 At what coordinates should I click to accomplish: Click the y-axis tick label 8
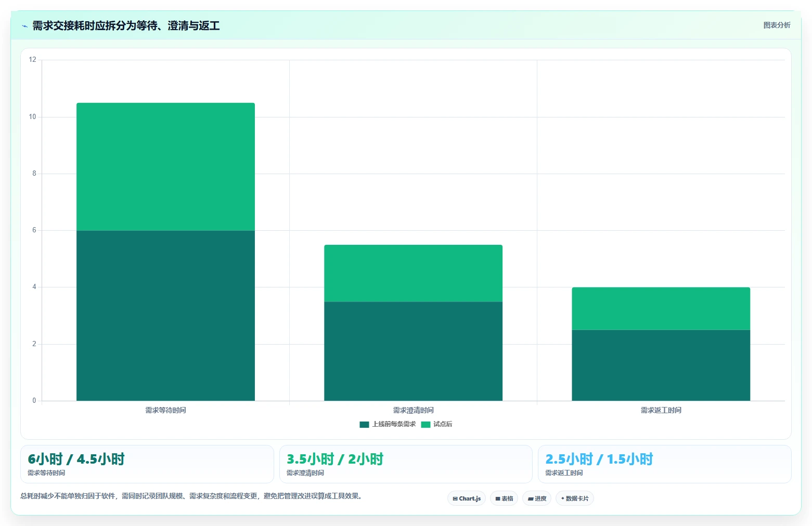point(34,174)
